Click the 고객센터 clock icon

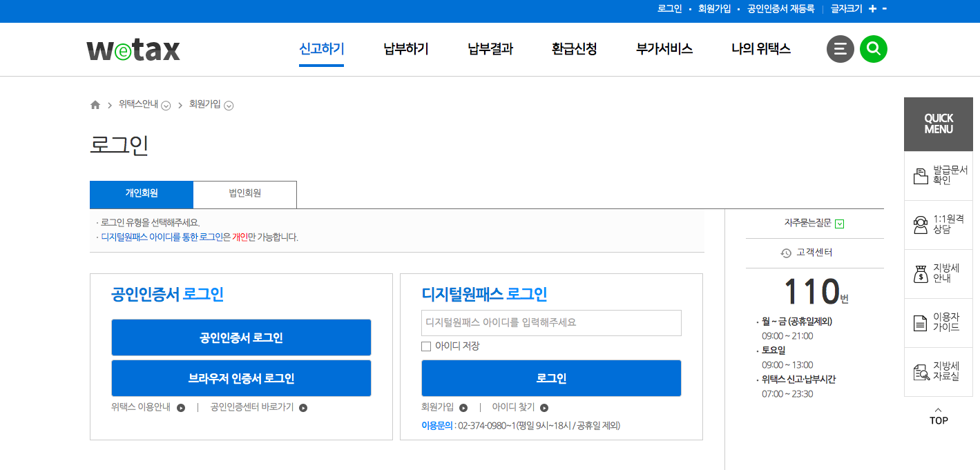pyautogui.click(x=786, y=253)
